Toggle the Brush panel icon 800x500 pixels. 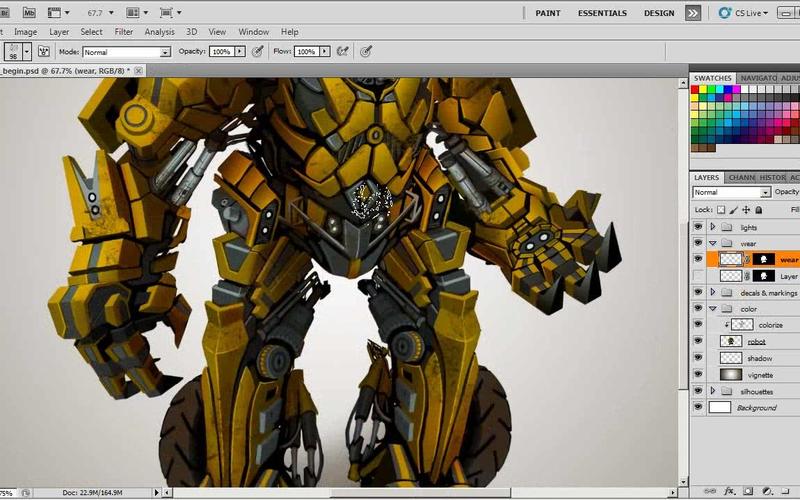coord(46,51)
